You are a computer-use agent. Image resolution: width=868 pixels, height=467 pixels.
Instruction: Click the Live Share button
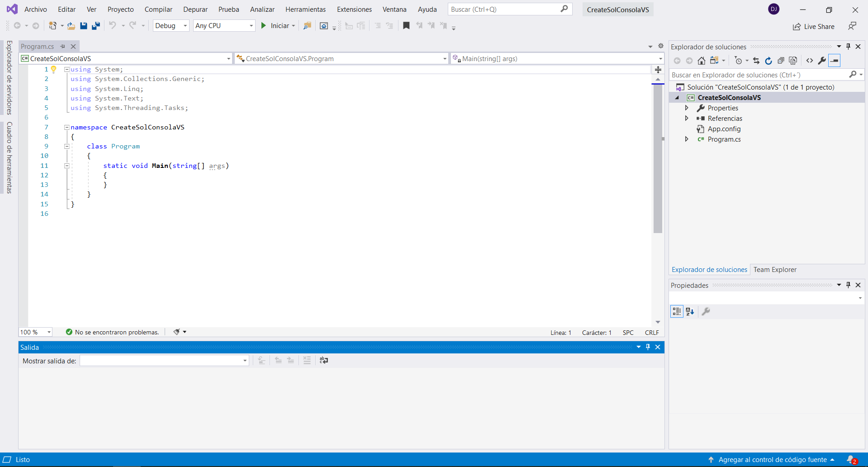pyautogui.click(x=814, y=27)
